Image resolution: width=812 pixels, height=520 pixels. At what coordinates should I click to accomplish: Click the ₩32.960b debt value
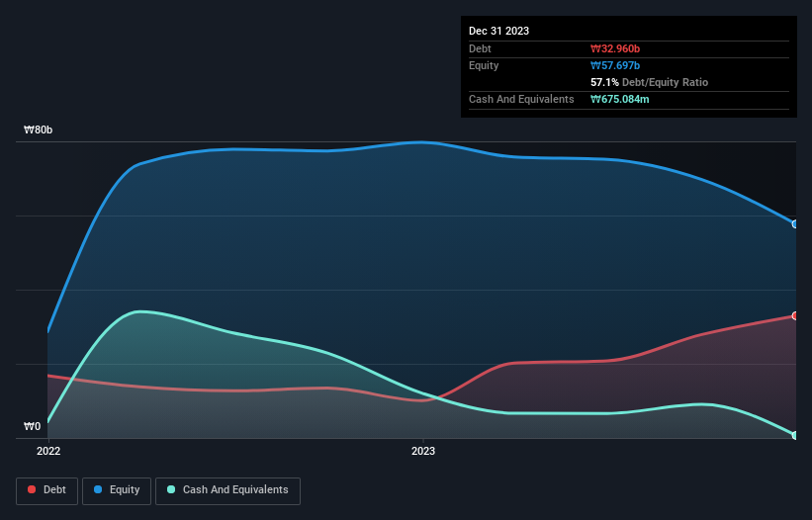point(615,48)
